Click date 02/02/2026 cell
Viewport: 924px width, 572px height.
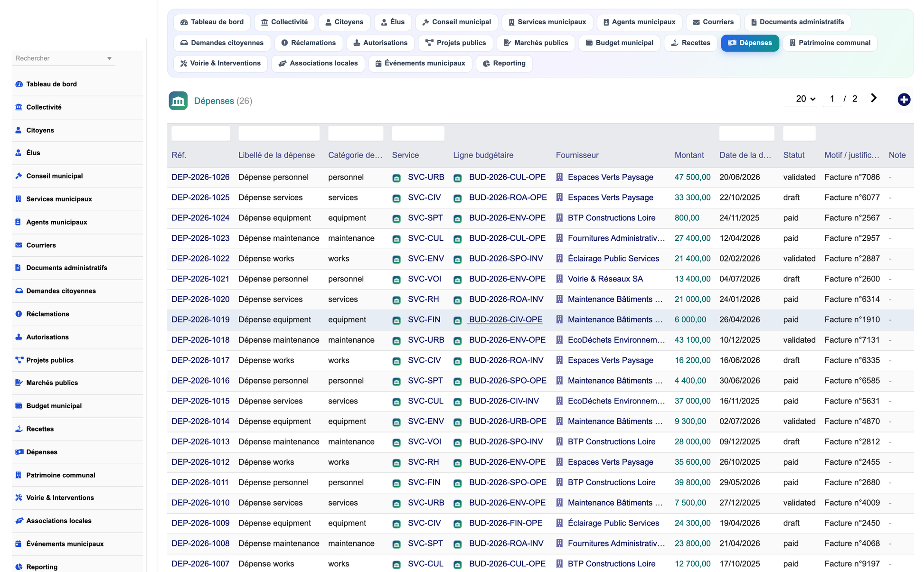(739, 258)
